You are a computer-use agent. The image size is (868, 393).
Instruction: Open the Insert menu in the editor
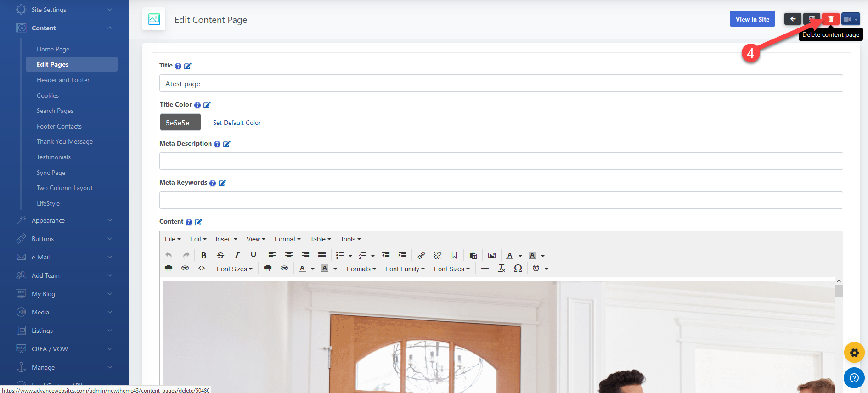226,239
